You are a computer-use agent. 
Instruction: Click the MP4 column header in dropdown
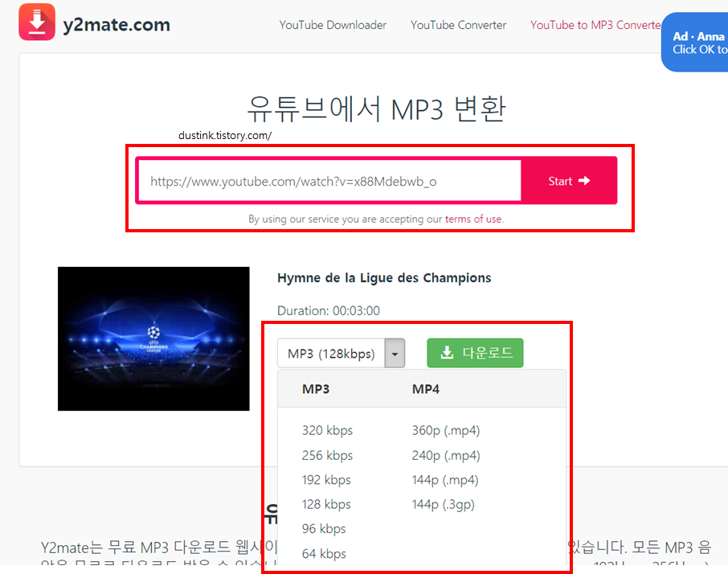[426, 389]
